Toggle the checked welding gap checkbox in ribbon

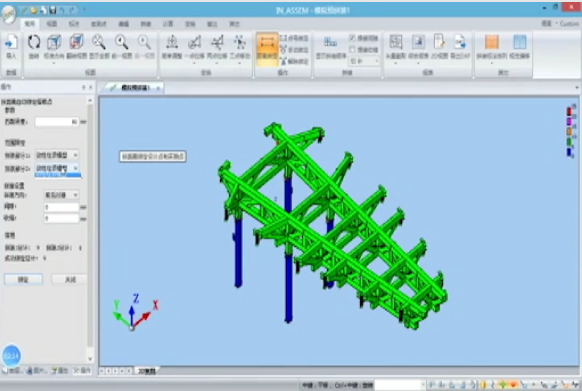pyautogui.click(x=352, y=38)
